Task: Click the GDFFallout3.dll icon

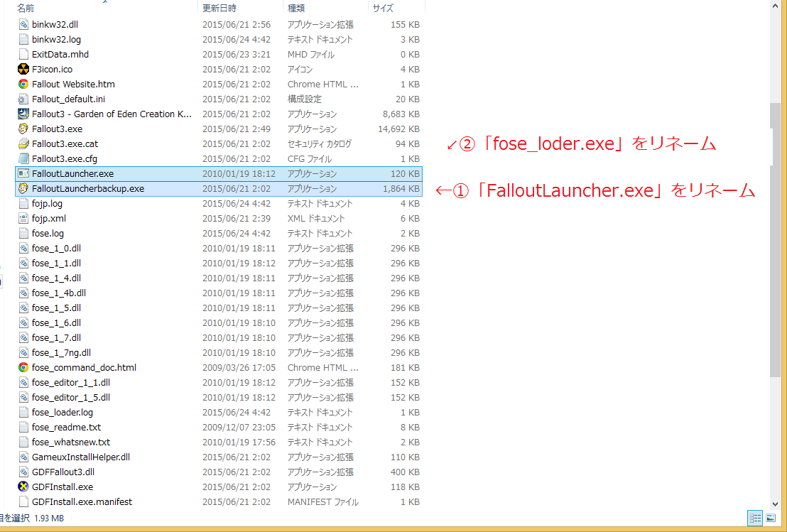Action: click(23, 472)
